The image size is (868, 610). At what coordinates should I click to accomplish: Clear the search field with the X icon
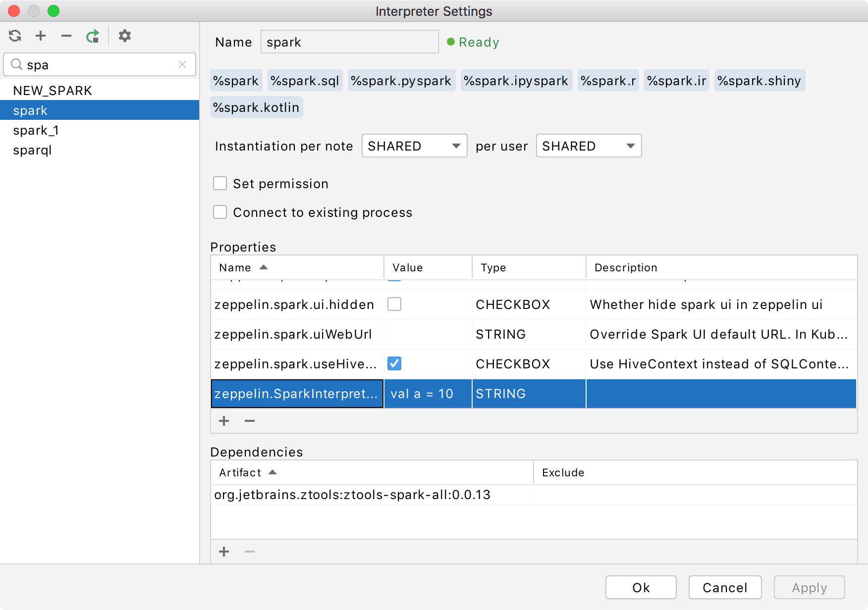[182, 64]
